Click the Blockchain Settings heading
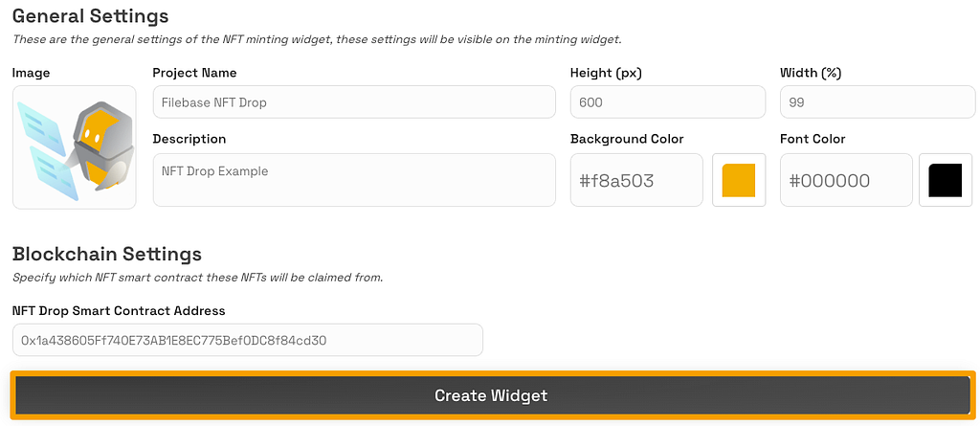This screenshot has height=426, width=980. [107, 254]
